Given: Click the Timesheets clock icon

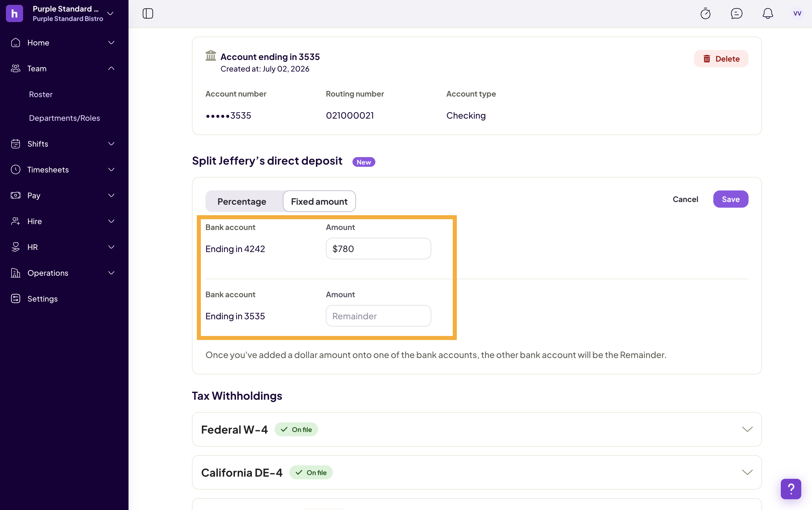Looking at the screenshot, I should click(x=16, y=170).
